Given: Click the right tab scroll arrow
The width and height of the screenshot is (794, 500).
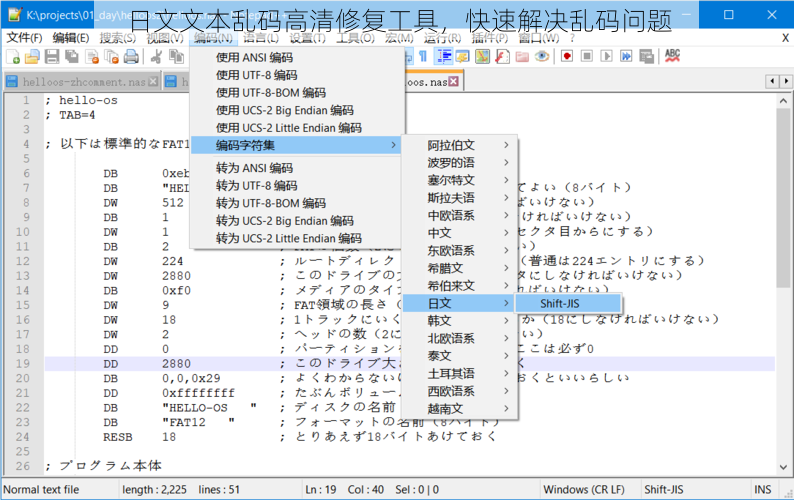Looking at the screenshot, I should coord(785,81).
